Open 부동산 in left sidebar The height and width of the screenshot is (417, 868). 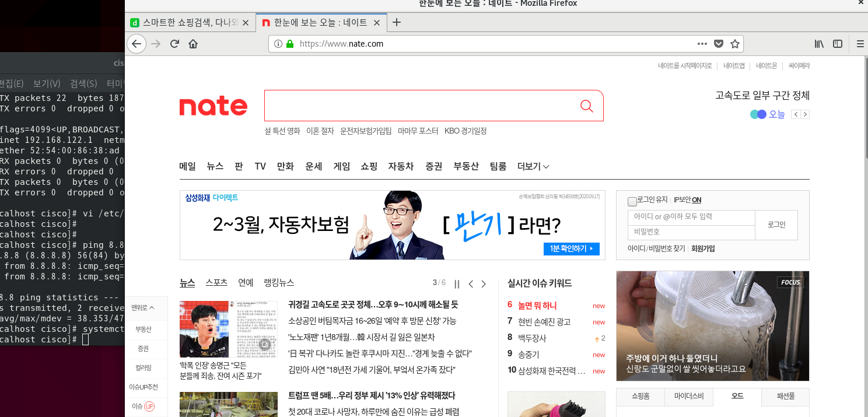[x=143, y=329]
